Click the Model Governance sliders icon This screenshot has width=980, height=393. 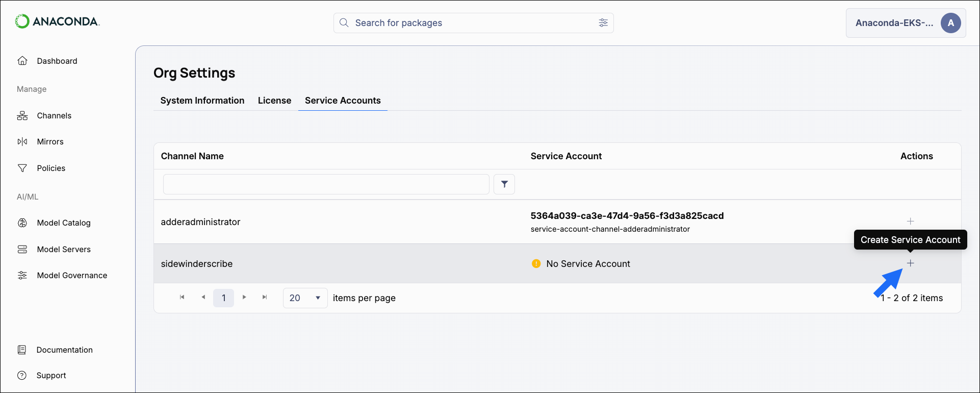22,276
